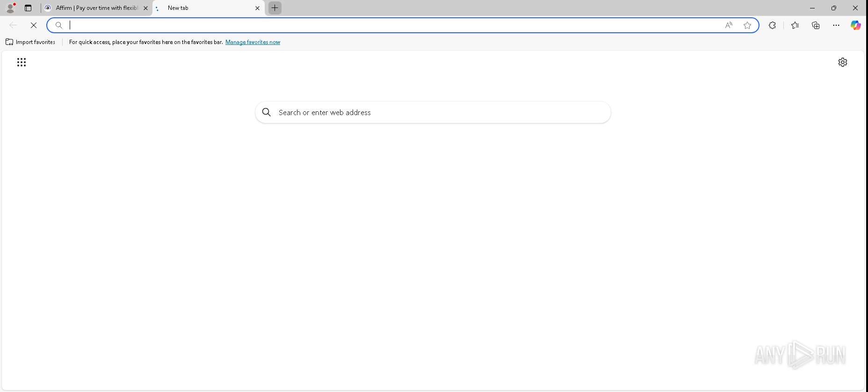
Task: Open new tab page settings gear
Action: 843,62
